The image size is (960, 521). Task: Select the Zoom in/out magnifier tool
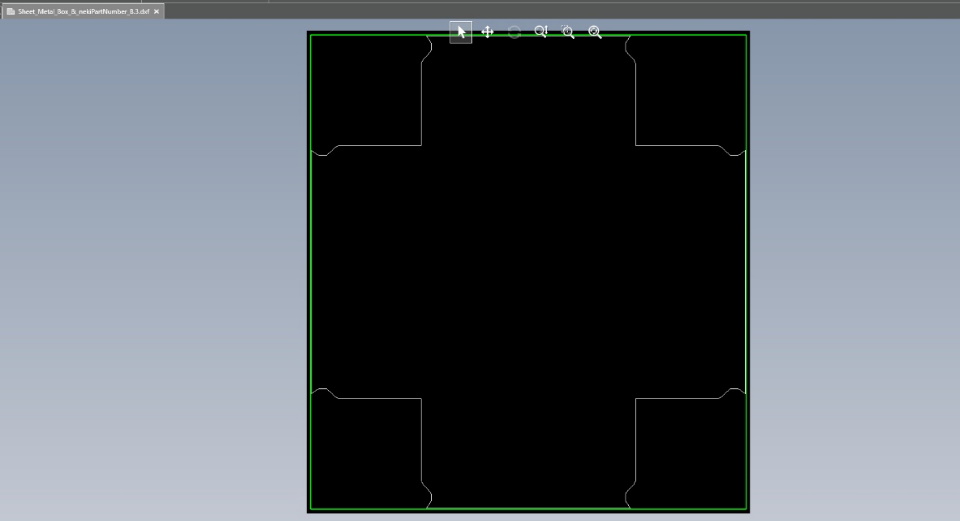coord(541,32)
